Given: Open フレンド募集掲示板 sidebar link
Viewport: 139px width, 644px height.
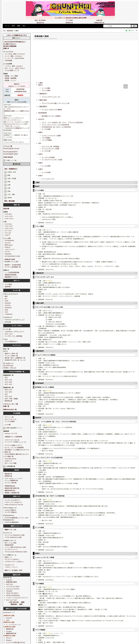Looking at the screenshot, I should (11, 481).
